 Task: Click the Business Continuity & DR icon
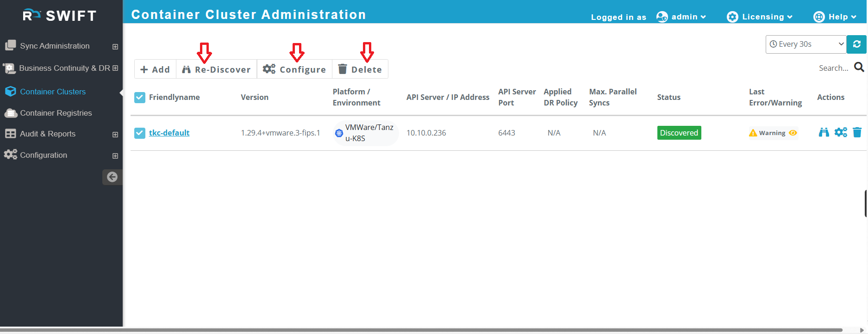click(9, 68)
